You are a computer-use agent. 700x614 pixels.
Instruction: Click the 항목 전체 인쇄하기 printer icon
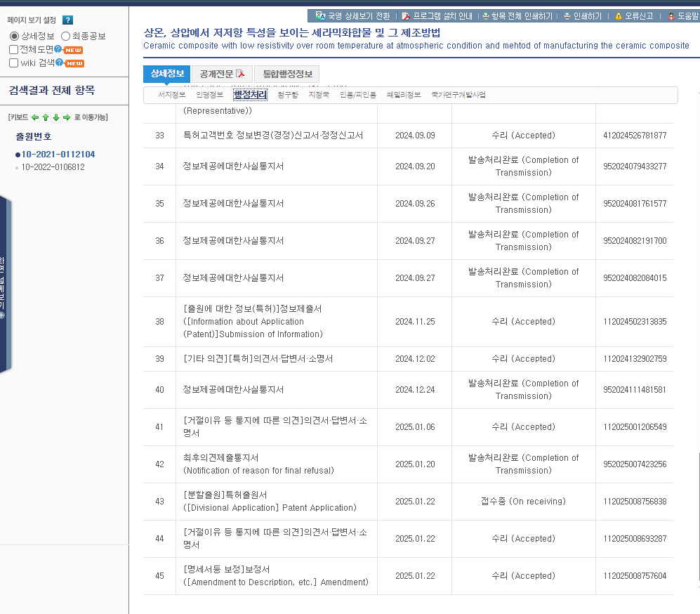(486, 15)
